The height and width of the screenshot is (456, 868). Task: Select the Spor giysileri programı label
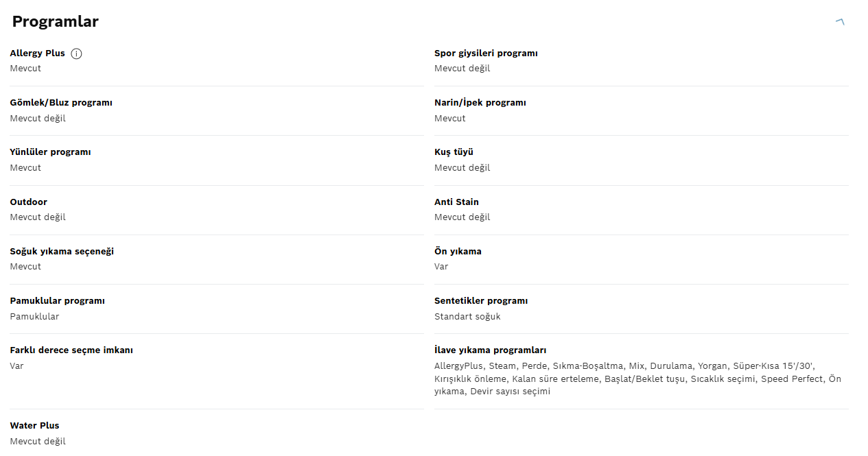486,53
